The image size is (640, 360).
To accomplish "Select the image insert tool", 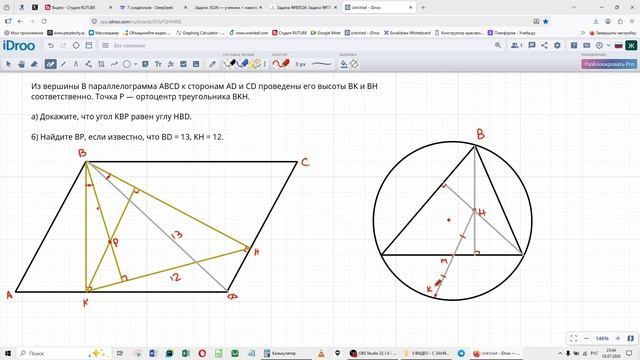I will [183, 64].
